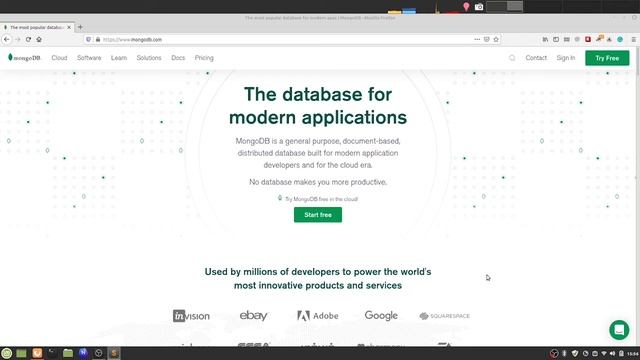Open the browser home page icon
Image resolution: width=640 pixels, height=360 pixels.
coord(39,39)
